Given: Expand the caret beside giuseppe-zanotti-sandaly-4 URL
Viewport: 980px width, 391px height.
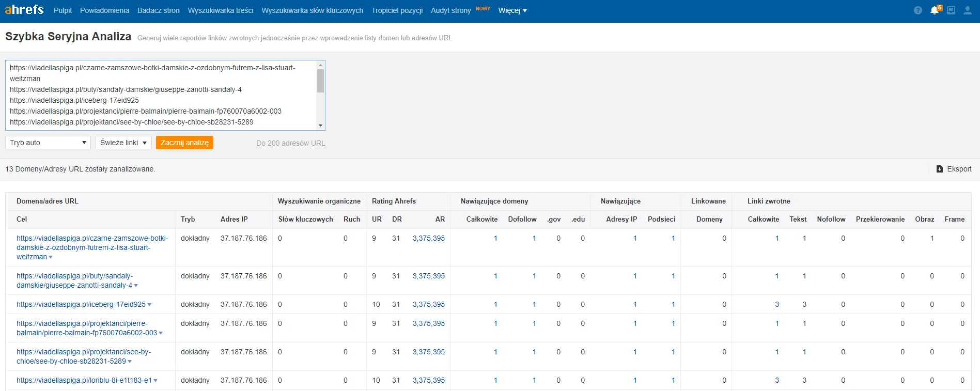Looking at the screenshot, I should point(136,286).
